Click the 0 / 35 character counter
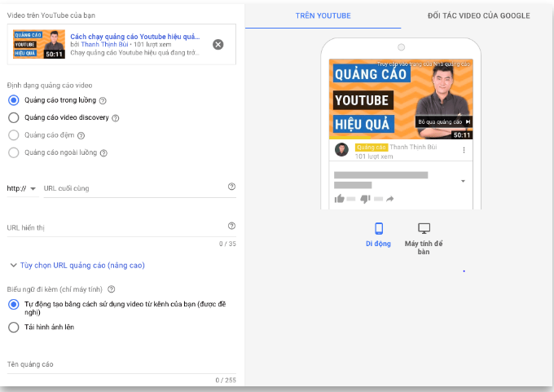Viewport: 554px width, 392px height. [x=227, y=244]
